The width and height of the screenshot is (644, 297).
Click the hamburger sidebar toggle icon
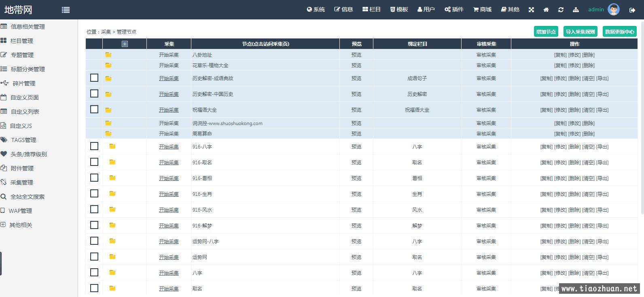66,10
